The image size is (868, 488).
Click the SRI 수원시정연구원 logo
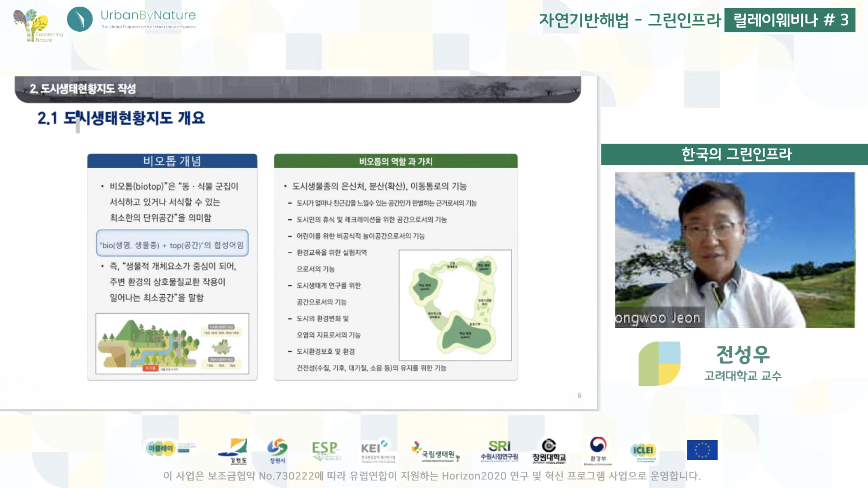point(499,451)
